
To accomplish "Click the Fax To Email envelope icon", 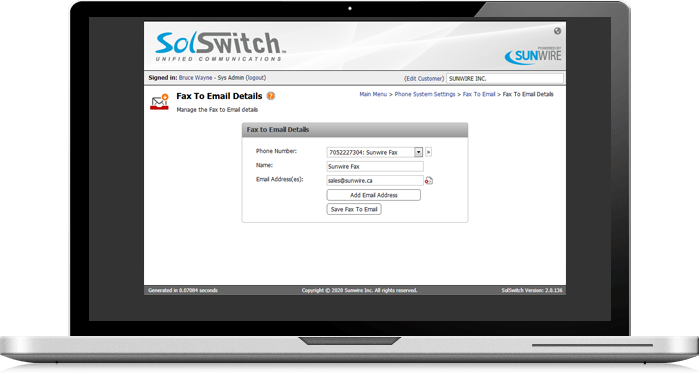I will click(x=159, y=102).
